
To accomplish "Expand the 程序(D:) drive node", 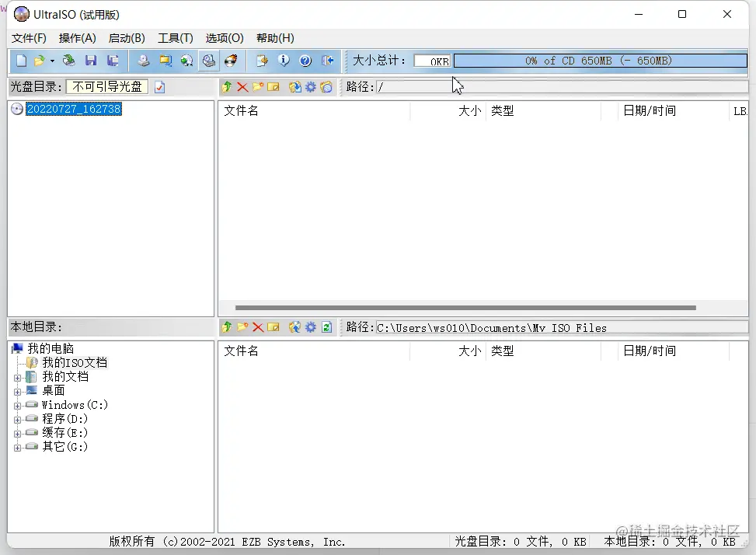I will point(17,420).
